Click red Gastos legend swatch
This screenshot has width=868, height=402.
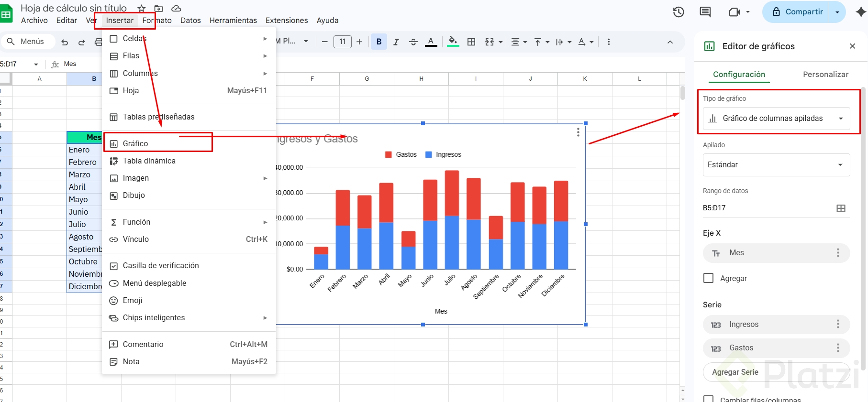tap(389, 154)
